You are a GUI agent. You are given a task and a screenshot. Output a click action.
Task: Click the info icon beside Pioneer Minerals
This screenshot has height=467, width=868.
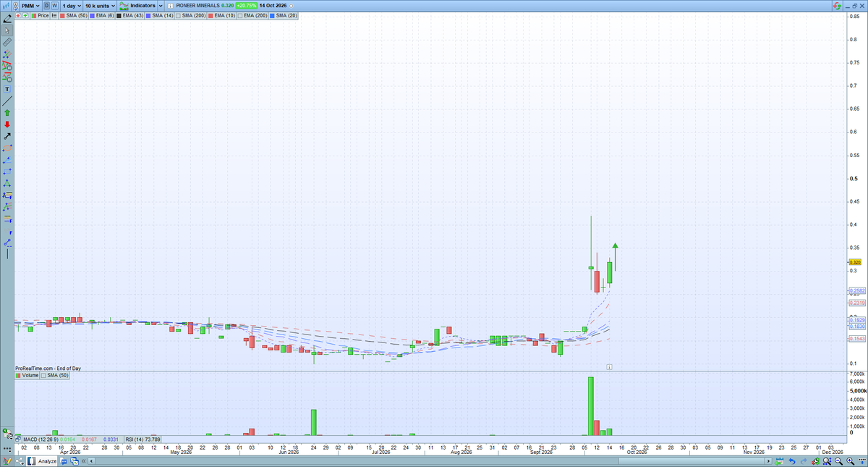tap(171, 6)
